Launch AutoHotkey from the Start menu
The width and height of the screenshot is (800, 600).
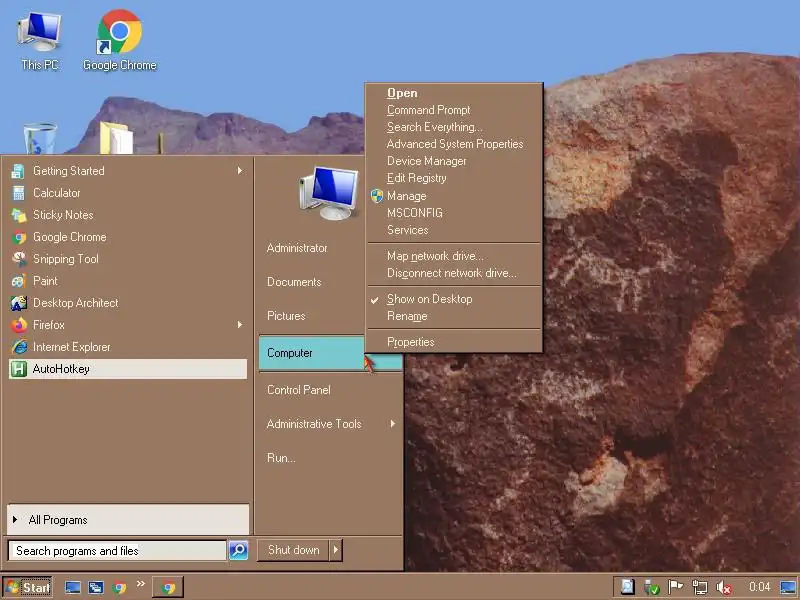128,369
